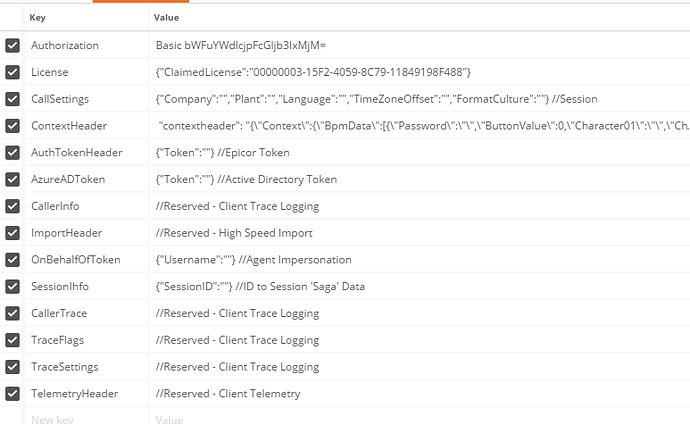
Task: Click the New key input field
Action: click(87, 419)
